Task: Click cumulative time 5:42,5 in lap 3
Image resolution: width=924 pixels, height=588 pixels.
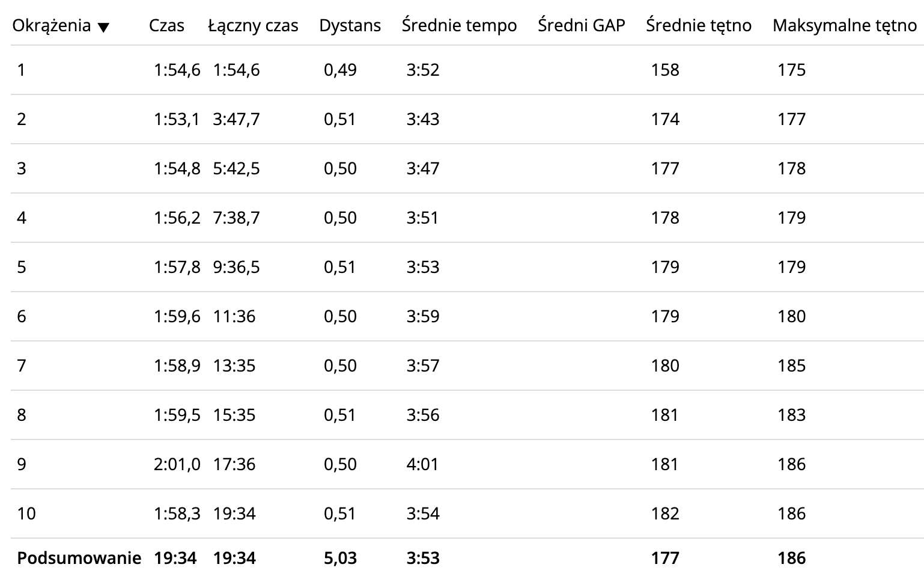Action: 236,168
